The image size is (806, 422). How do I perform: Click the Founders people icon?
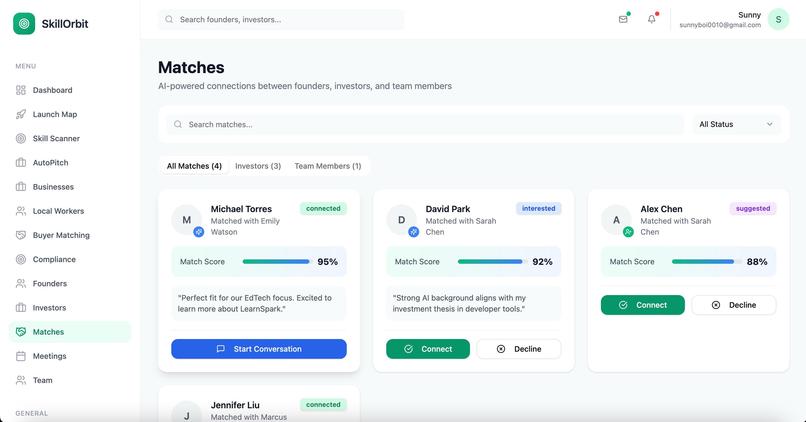pos(21,283)
